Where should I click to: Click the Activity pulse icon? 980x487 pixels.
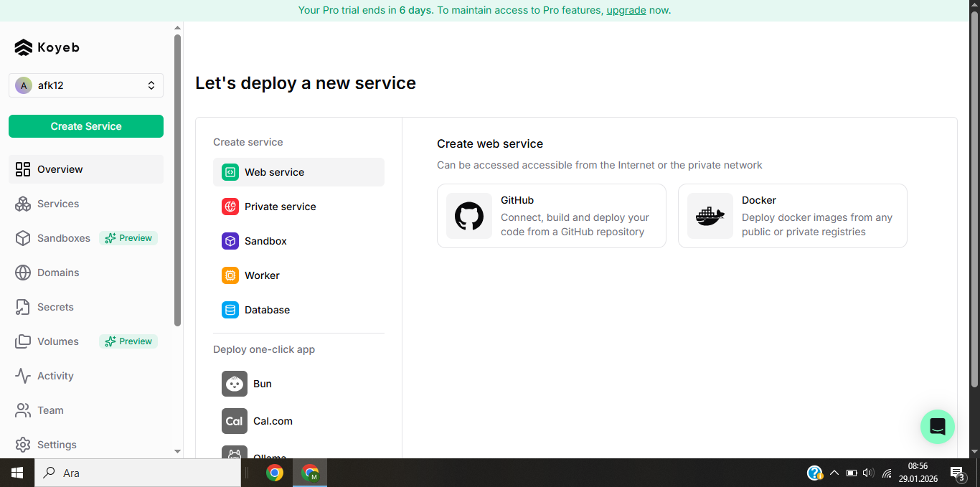tap(23, 376)
